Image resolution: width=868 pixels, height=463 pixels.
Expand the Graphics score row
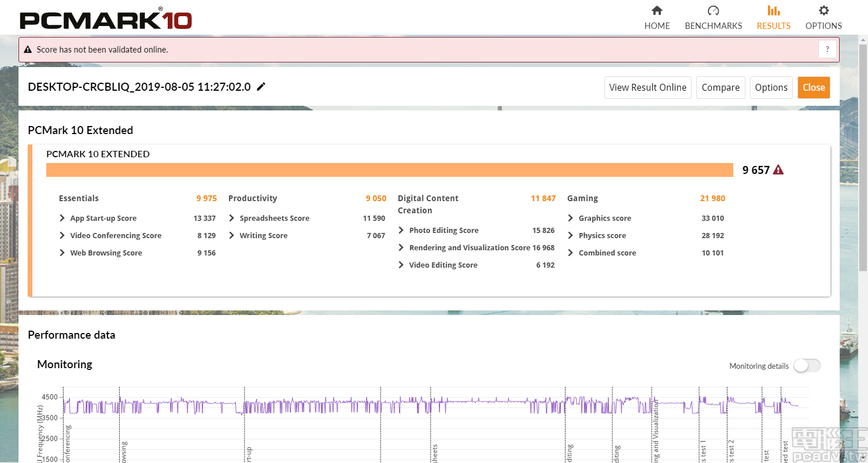point(571,218)
